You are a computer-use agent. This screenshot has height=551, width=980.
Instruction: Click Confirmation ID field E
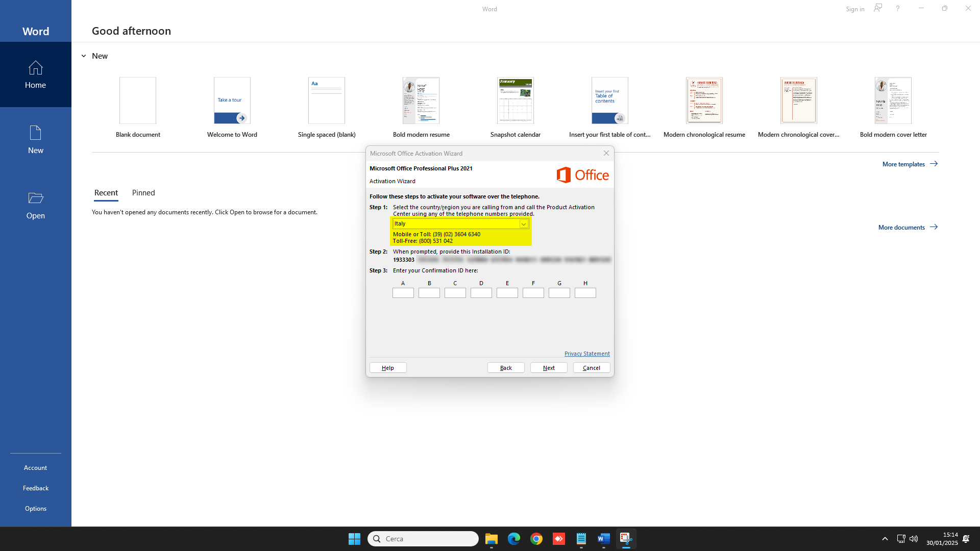tap(507, 293)
